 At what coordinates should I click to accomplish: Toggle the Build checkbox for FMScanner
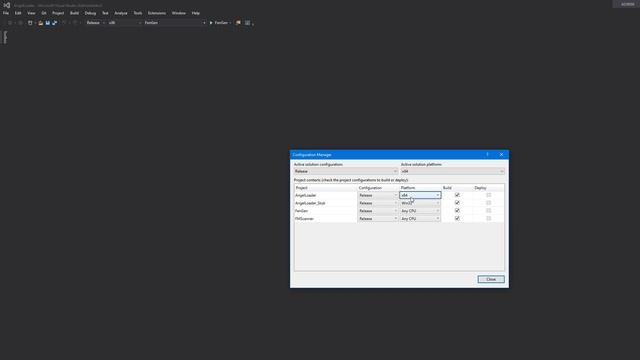[457, 218]
